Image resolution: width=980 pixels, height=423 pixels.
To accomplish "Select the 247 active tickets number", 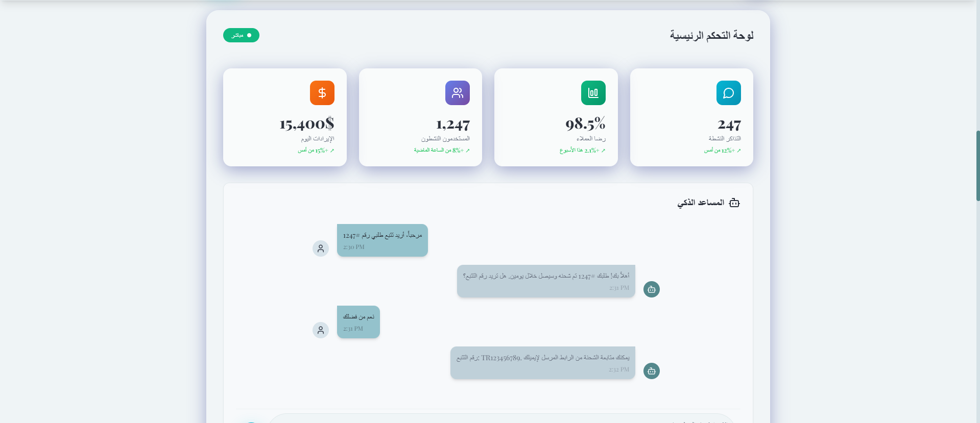I will (729, 125).
